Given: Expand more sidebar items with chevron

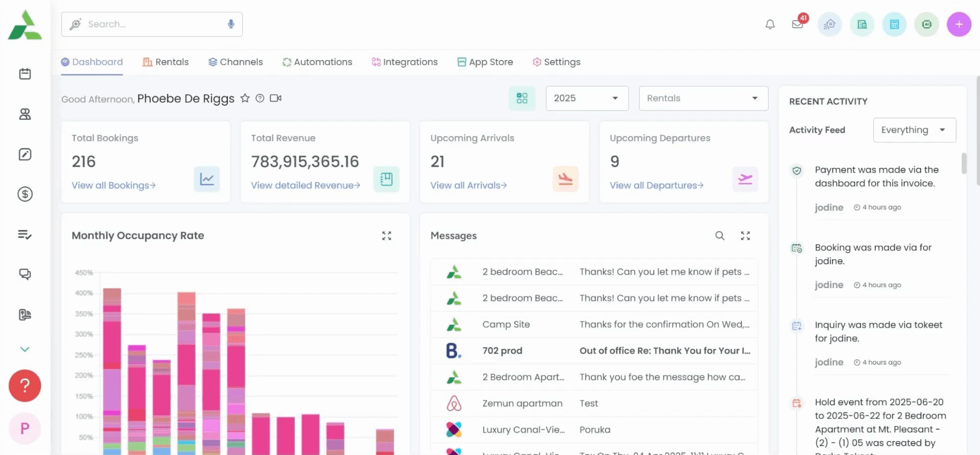Looking at the screenshot, I should pos(25,349).
